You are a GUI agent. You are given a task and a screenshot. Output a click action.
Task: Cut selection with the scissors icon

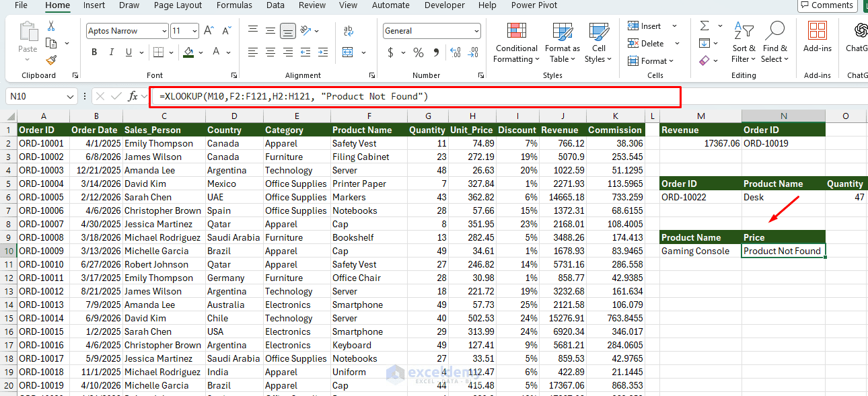pyautogui.click(x=51, y=26)
